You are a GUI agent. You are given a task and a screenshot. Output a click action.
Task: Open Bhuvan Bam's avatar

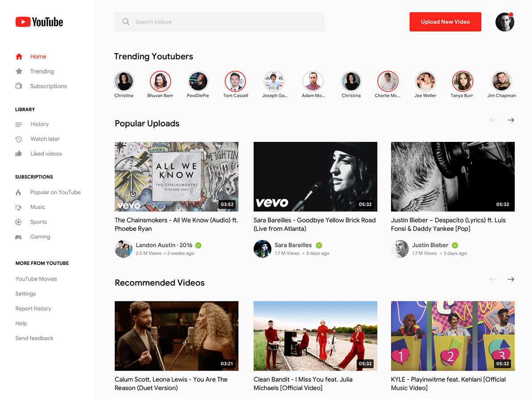[x=160, y=82]
